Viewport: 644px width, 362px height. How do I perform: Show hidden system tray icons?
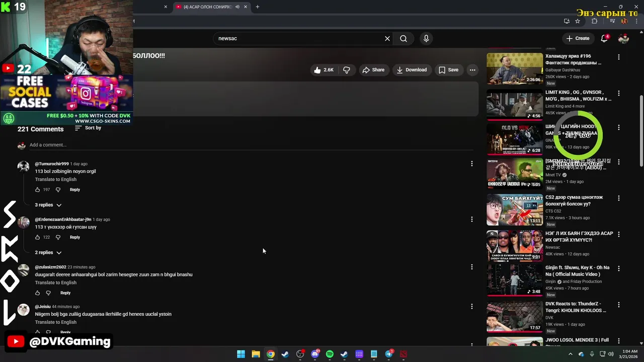coord(570,354)
